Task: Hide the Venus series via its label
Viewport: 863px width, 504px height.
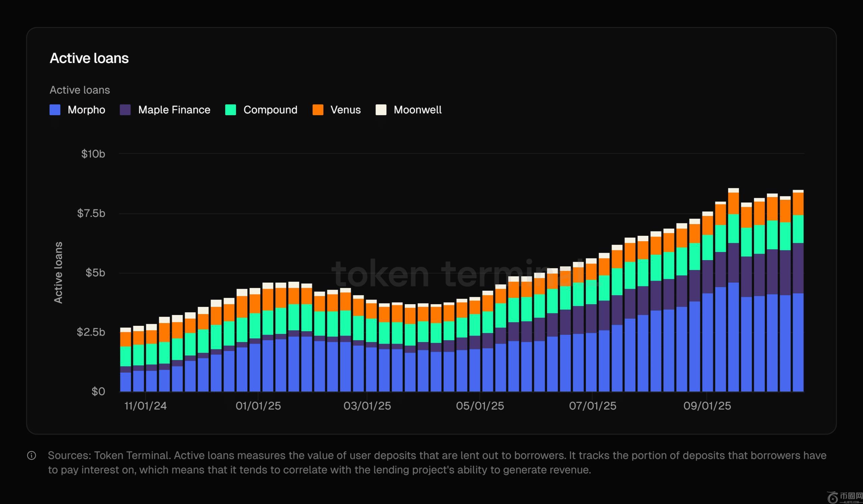Action: 346,110
